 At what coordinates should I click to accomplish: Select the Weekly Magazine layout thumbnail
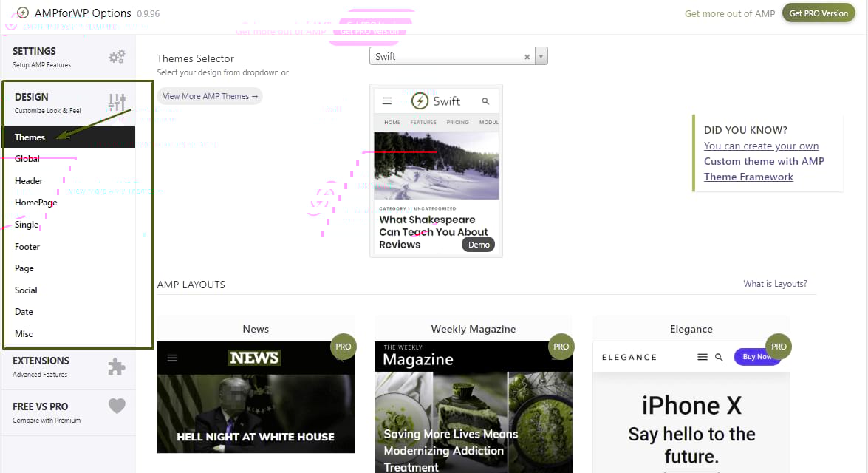coord(474,407)
